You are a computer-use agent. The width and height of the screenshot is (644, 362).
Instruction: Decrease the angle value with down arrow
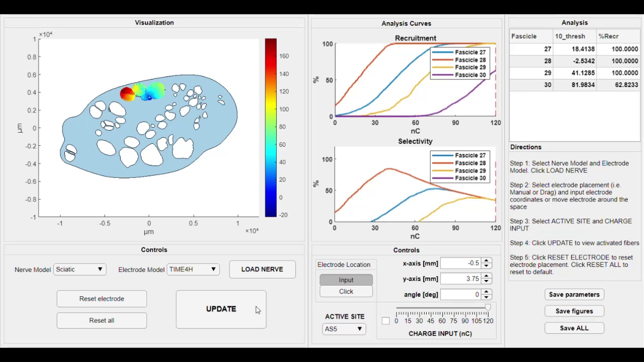[x=486, y=297]
